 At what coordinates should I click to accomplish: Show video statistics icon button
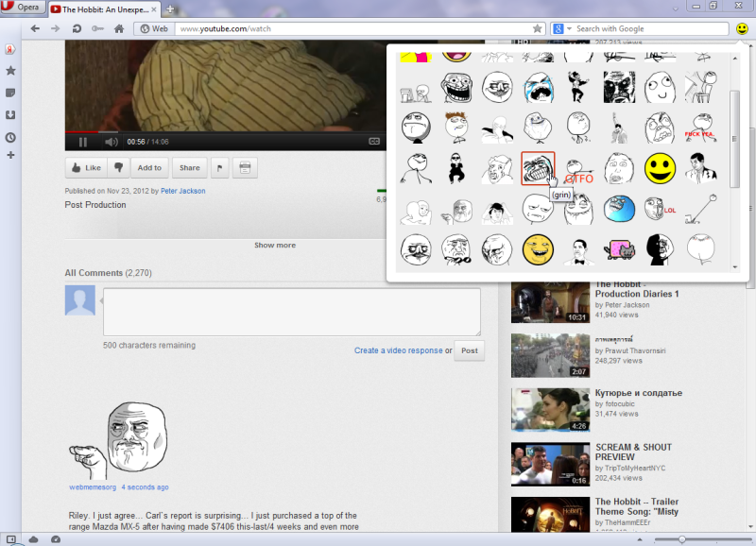tap(245, 168)
